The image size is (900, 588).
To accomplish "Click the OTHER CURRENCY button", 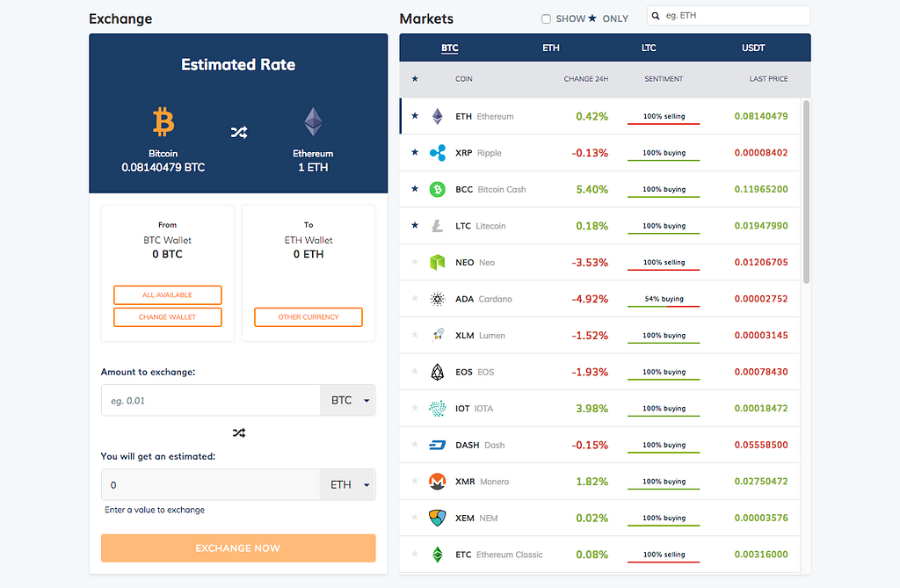I will tap(308, 317).
